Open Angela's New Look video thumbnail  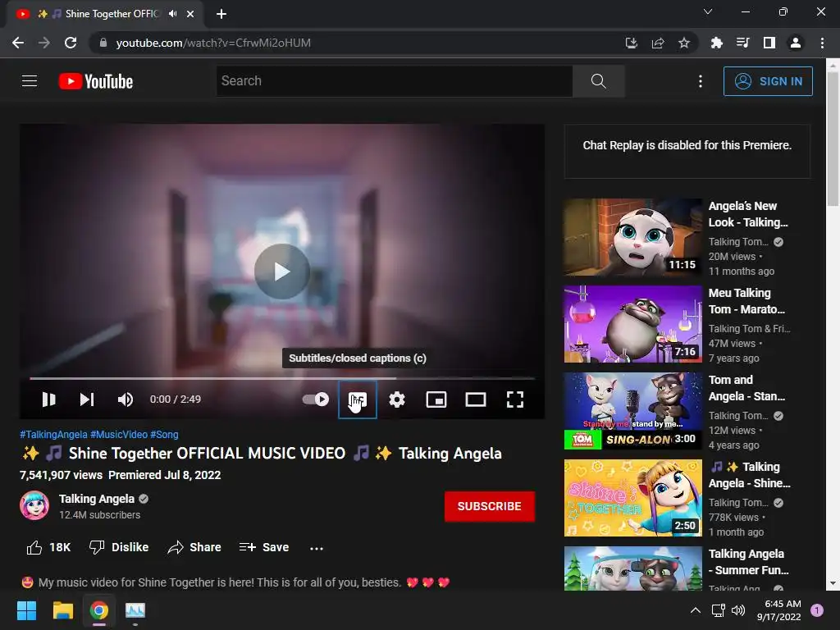coord(632,237)
